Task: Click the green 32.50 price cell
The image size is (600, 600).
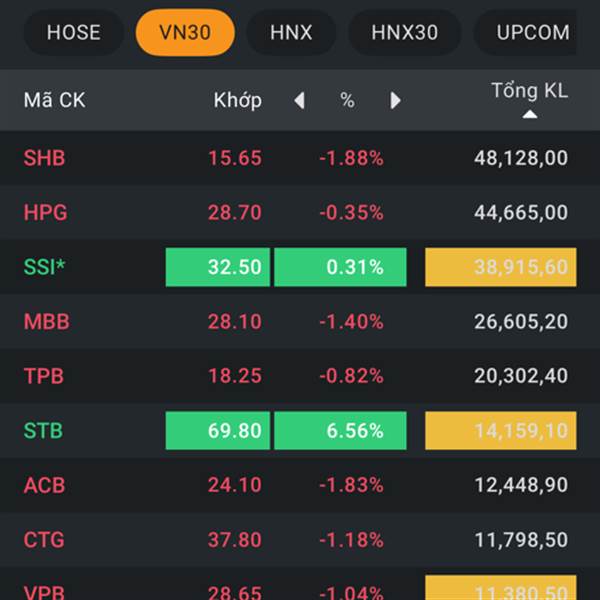Action: [x=218, y=267]
